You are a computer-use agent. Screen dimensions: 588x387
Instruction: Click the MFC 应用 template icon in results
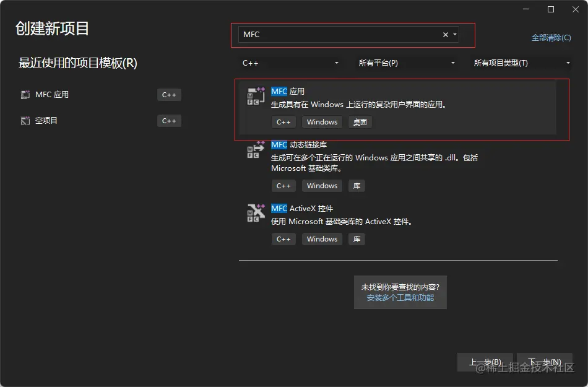[x=256, y=97]
